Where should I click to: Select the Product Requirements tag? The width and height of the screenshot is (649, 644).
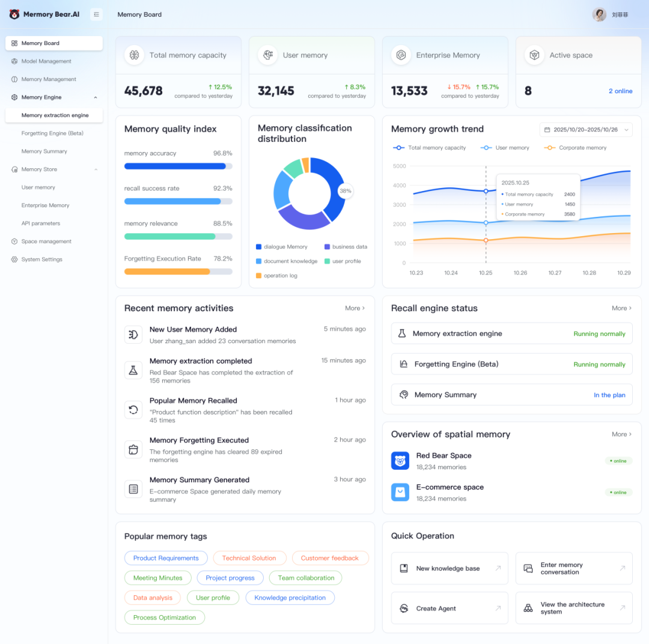[x=166, y=558]
